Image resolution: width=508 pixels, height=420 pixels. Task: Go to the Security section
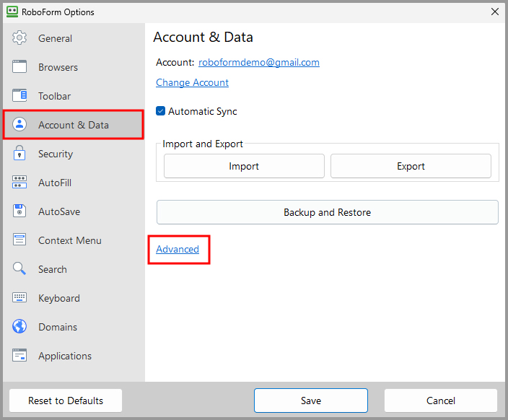[74, 154]
